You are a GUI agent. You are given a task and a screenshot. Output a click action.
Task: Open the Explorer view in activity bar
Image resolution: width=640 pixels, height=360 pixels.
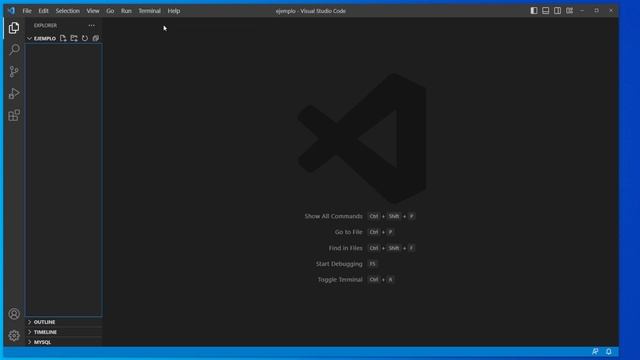click(x=14, y=28)
